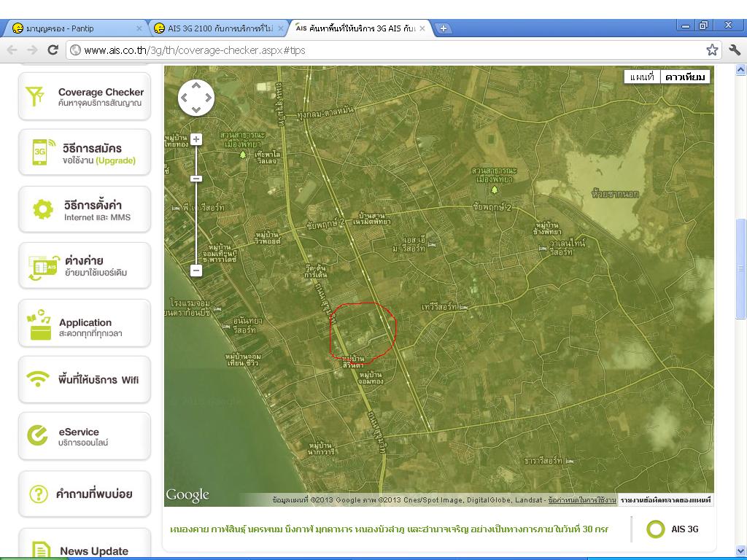Zoom in with the map plus button
The height and width of the screenshot is (560, 747).
pyautogui.click(x=196, y=139)
